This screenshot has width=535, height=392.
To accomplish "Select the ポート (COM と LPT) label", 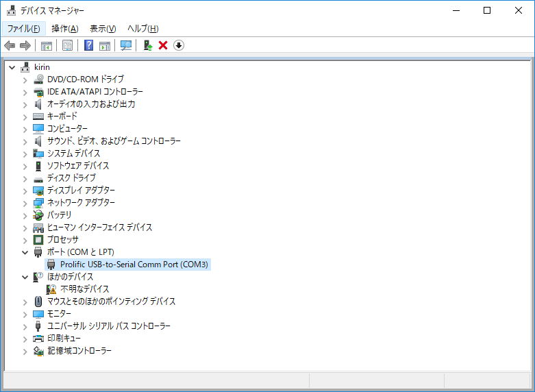I will [81, 252].
